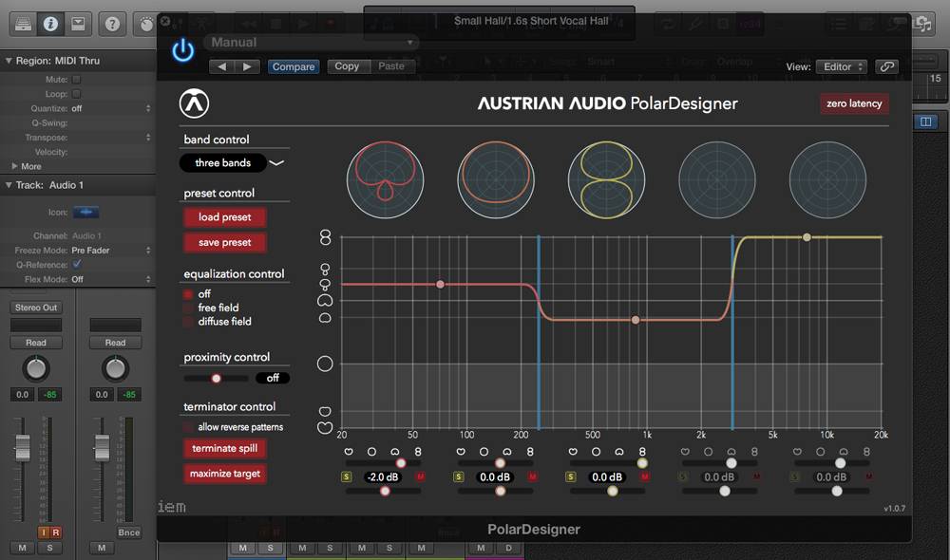Click the blue track icon for Audio 1
The image size is (950, 560).
point(86,212)
